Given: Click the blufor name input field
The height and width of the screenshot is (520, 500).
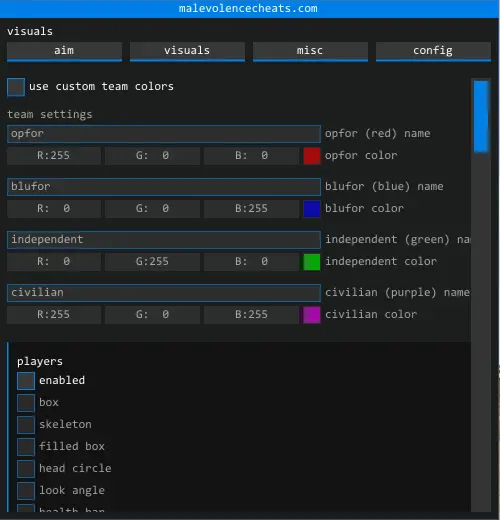Looking at the screenshot, I should pos(164,187).
